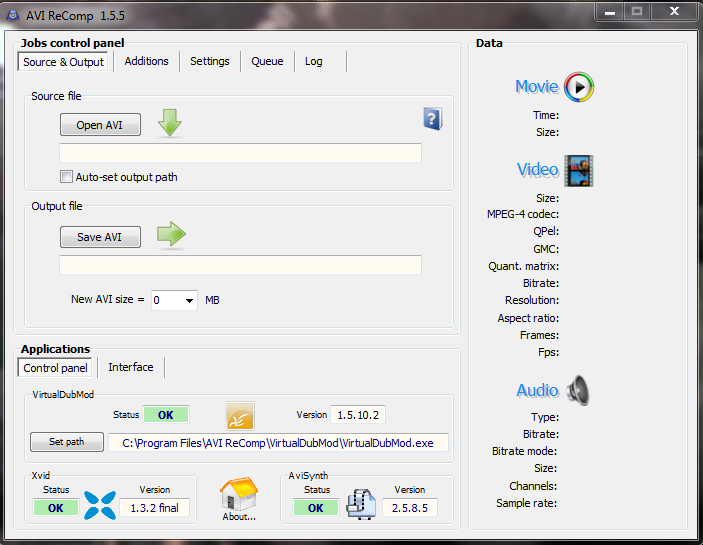
Task: Click the Movie play icon
Action: pos(579,87)
